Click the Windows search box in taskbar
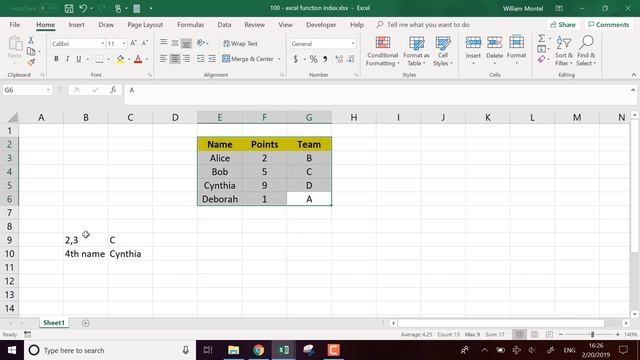Viewport: 640px width, 360px height. coord(109,350)
